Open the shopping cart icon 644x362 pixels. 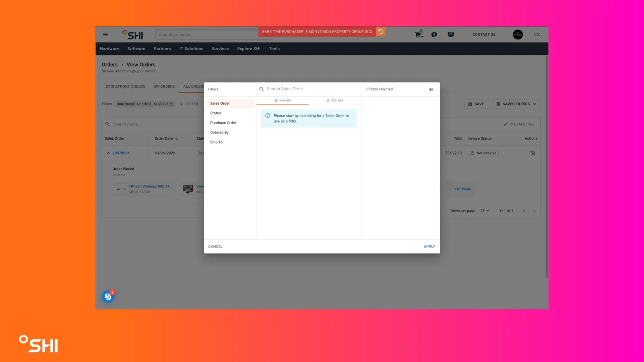click(419, 34)
